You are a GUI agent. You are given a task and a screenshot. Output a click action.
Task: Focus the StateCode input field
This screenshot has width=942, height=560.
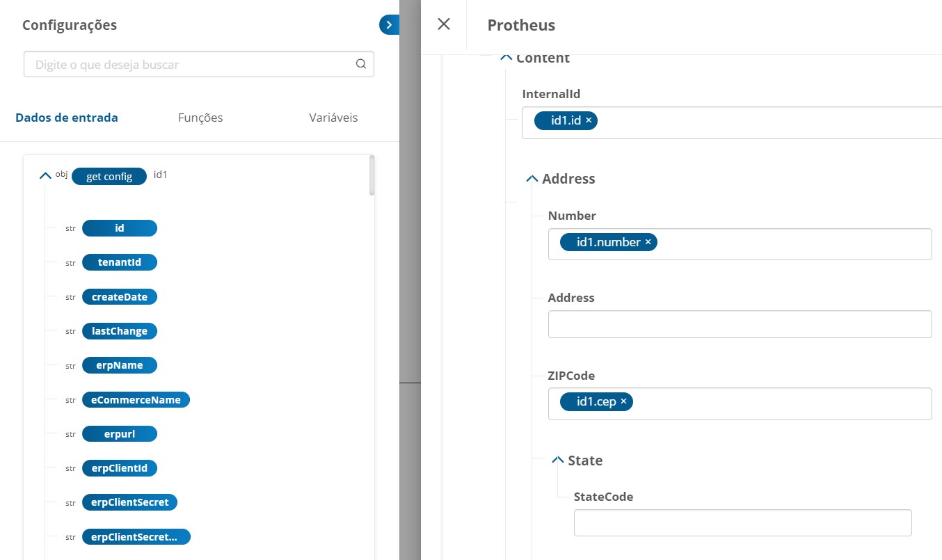[742, 522]
